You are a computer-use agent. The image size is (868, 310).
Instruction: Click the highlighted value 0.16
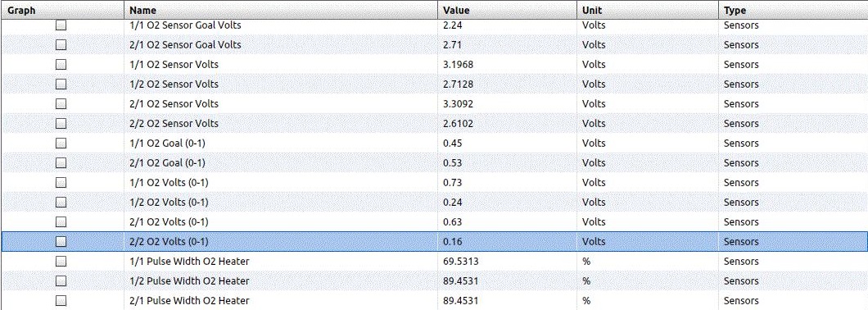click(x=452, y=242)
